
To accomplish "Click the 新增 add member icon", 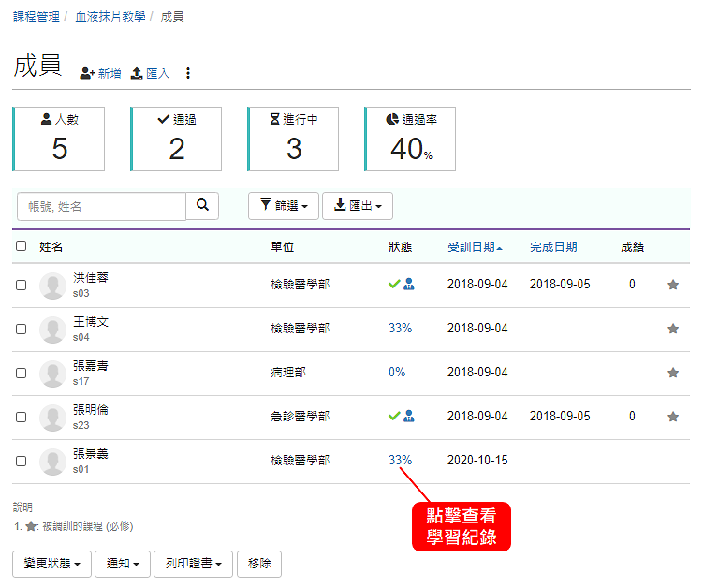I will (87, 73).
